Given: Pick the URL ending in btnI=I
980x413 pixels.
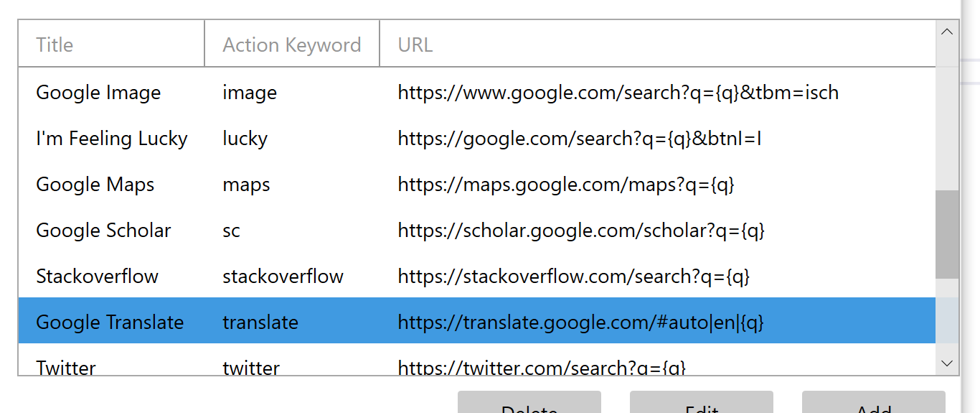Looking at the screenshot, I should tap(580, 139).
